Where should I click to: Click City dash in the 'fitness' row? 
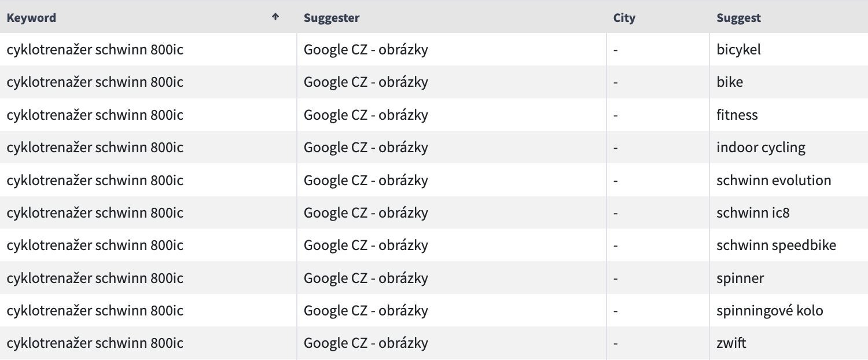[x=616, y=115]
